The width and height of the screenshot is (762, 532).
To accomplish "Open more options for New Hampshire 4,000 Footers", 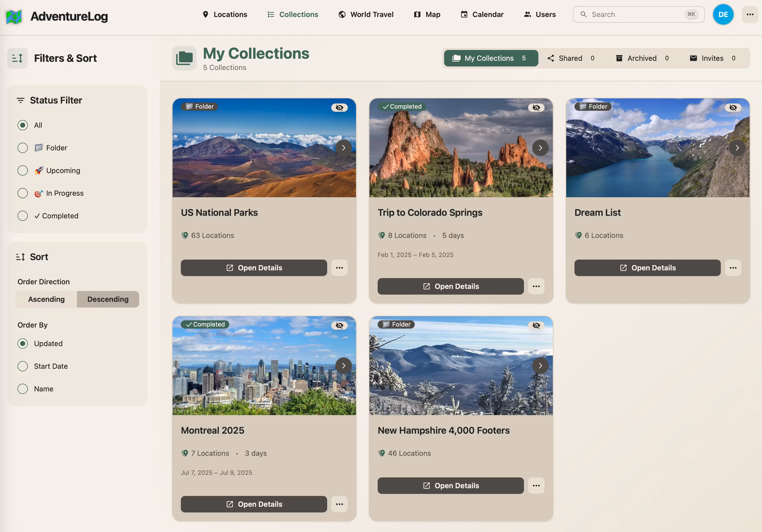I will pyautogui.click(x=536, y=486).
